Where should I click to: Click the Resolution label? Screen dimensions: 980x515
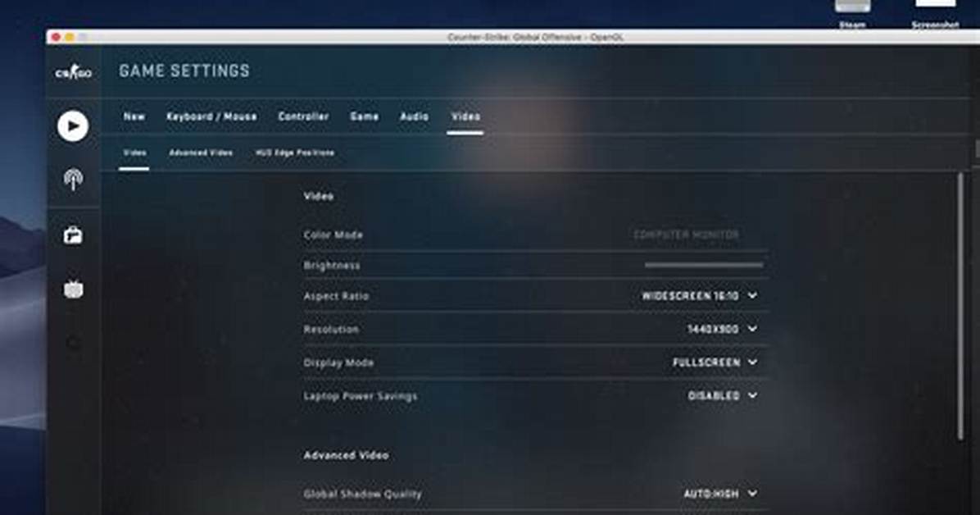coord(330,329)
